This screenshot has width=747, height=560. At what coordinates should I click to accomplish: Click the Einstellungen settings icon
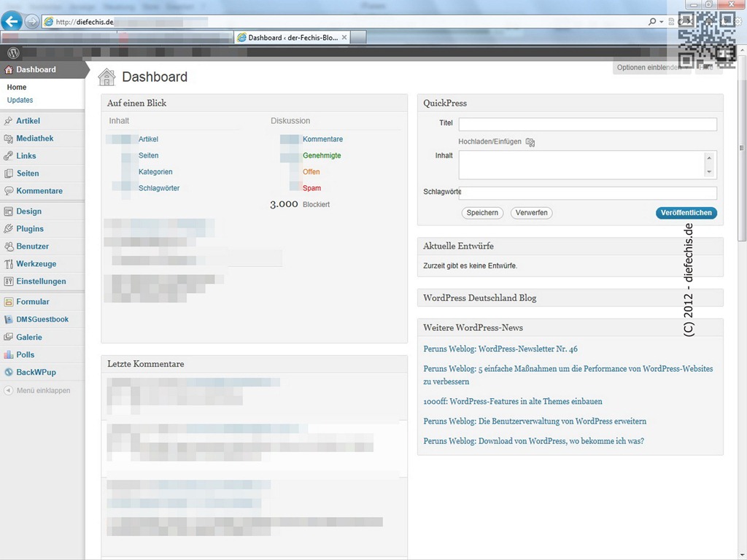click(8, 281)
